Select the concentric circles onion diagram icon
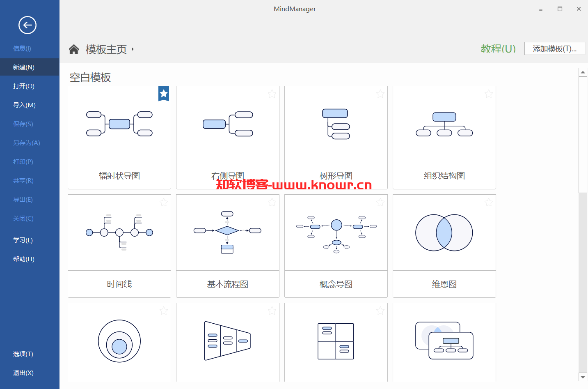 pyautogui.click(x=119, y=341)
